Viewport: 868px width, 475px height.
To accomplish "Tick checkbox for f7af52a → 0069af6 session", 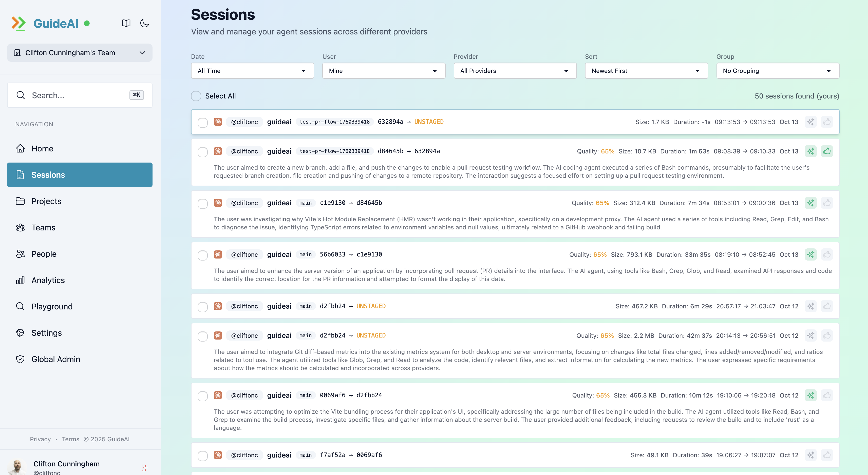I will (202, 456).
